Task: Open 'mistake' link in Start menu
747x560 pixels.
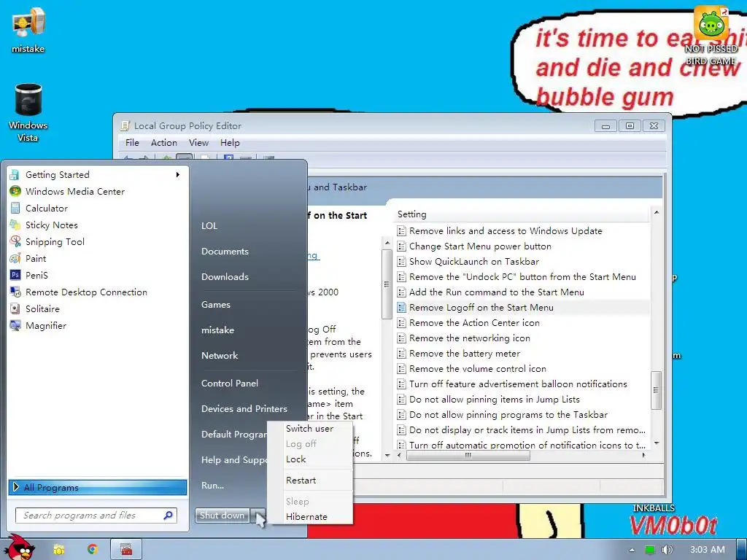Action: [x=217, y=330]
